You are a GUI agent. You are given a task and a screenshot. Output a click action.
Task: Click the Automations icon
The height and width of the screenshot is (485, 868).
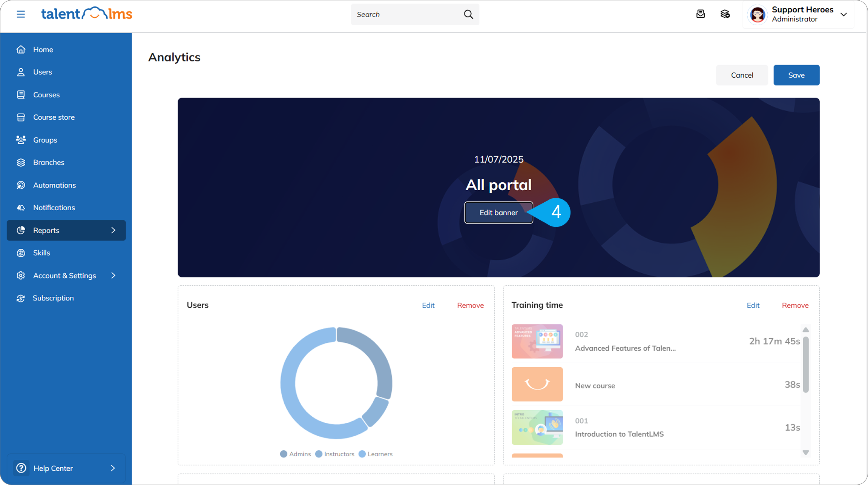pos(21,185)
